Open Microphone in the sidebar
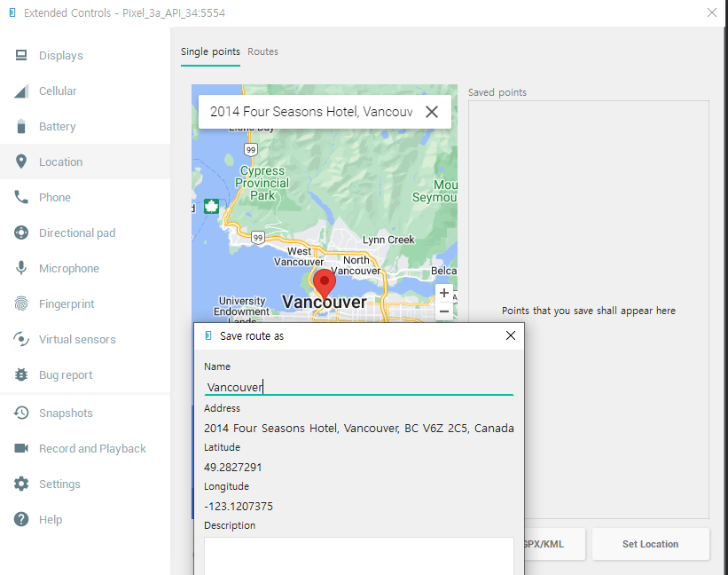 (85, 268)
